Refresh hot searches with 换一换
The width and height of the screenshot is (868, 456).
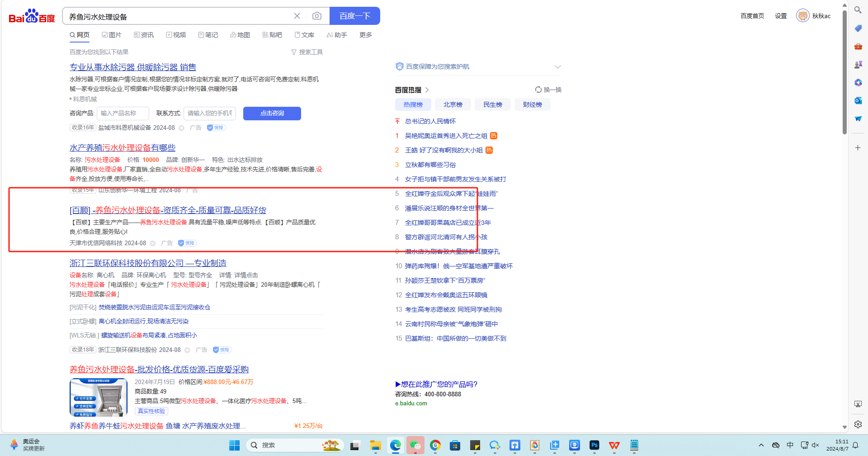[x=548, y=90]
